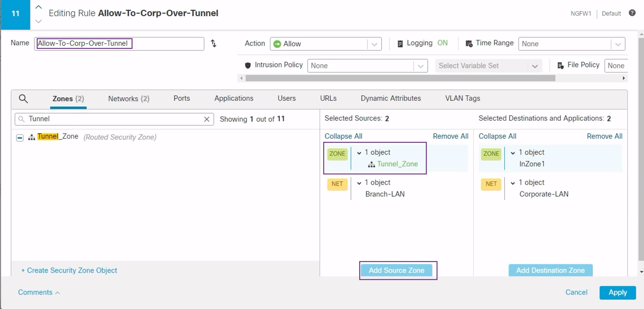Click the down chevron to edit the next rule
This screenshot has width=644, height=309.
tap(38, 21)
